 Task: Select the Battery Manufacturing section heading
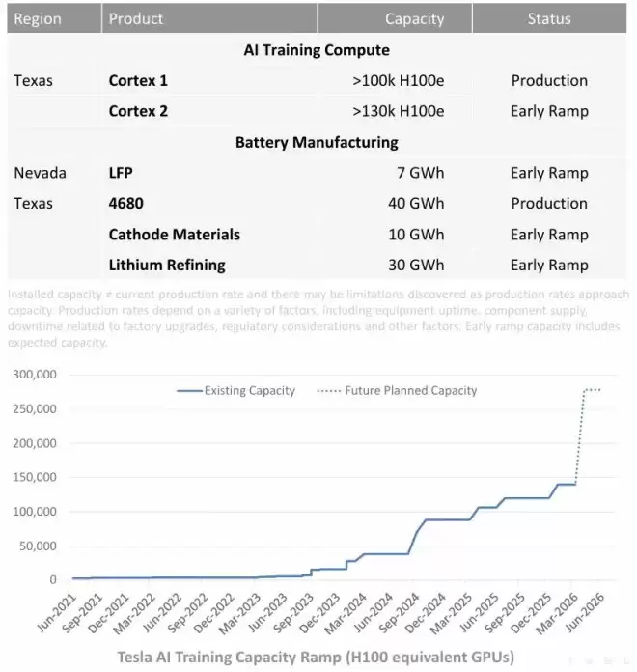317,142
